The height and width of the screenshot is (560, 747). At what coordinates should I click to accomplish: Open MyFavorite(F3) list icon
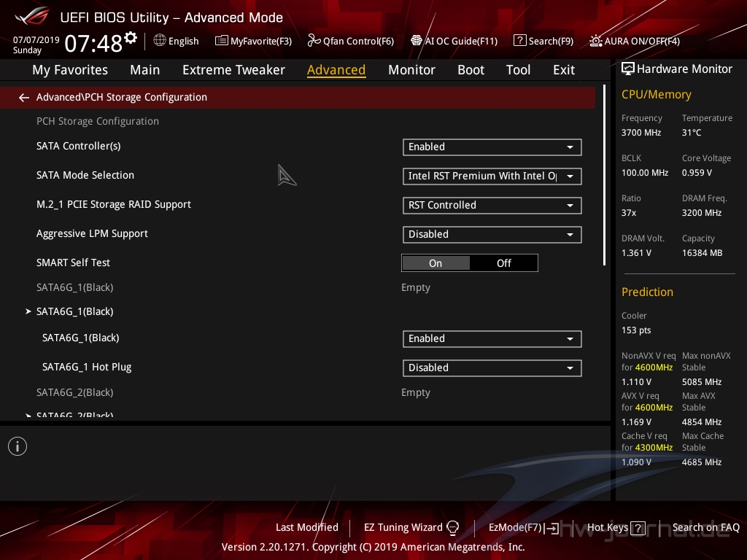point(222,41)
